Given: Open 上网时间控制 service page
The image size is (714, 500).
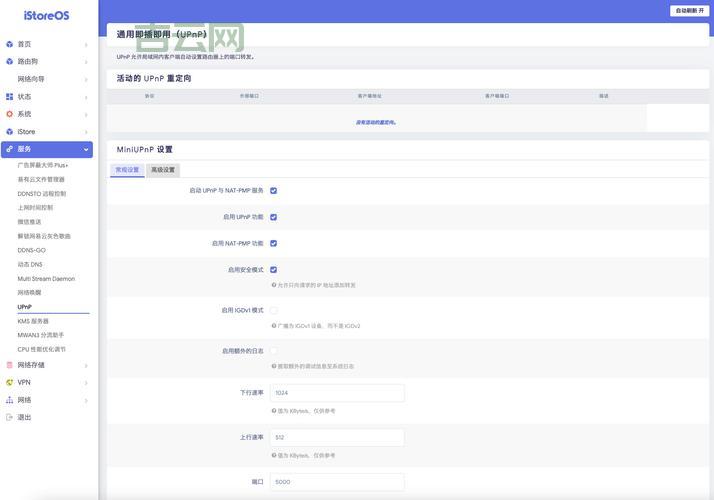Looking at the screenshot, I should 35,208.
